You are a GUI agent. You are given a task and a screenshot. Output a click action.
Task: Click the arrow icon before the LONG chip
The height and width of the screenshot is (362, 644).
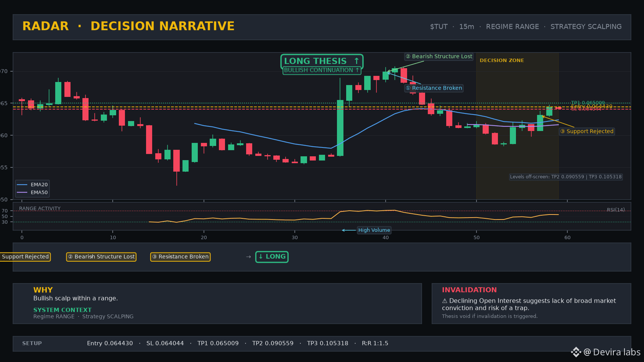click(248, 257)
